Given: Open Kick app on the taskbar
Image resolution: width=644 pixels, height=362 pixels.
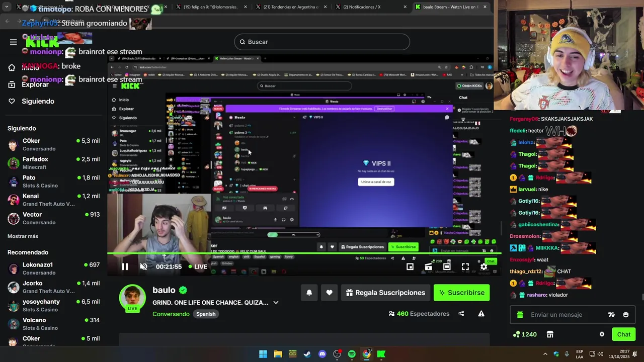Looking at the screenshot, I should pos(381,354).
